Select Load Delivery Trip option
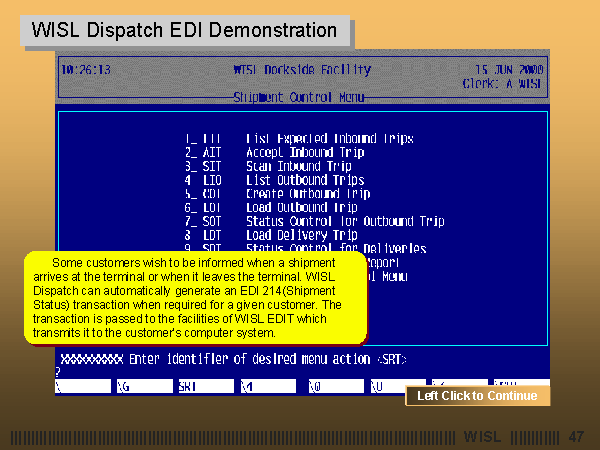 [301, 235]
